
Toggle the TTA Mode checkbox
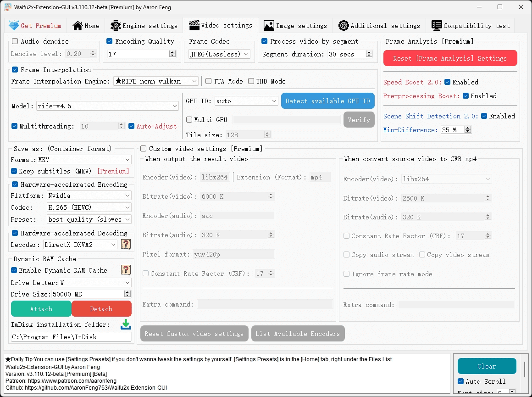coord(209,81)
